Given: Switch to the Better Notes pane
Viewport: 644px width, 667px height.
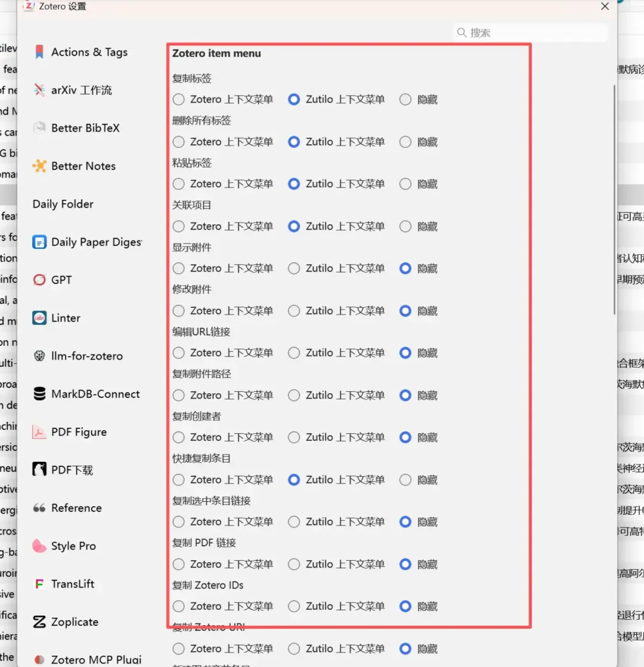Looking at the screenshot, I should (x=83, y=166).
